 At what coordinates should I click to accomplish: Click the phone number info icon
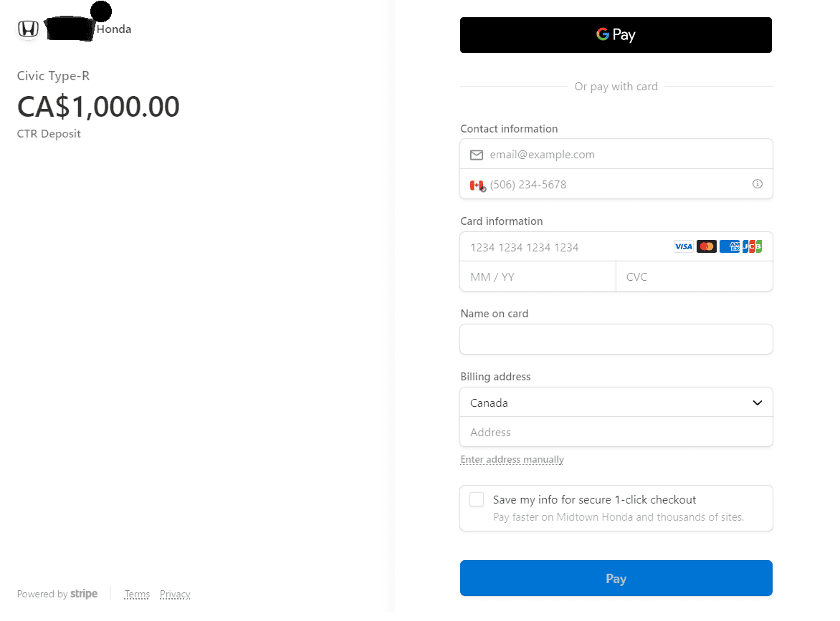click(x=757, y=184)
